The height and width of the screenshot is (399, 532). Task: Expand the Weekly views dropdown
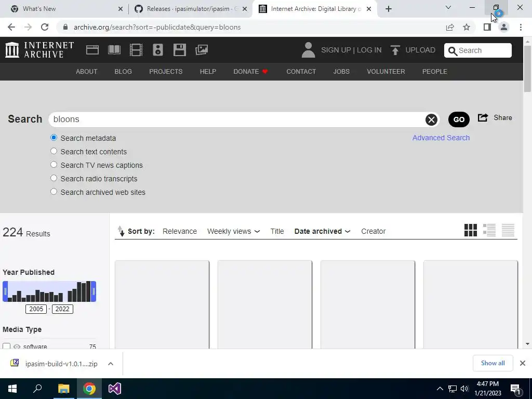[x=257, y=231]
